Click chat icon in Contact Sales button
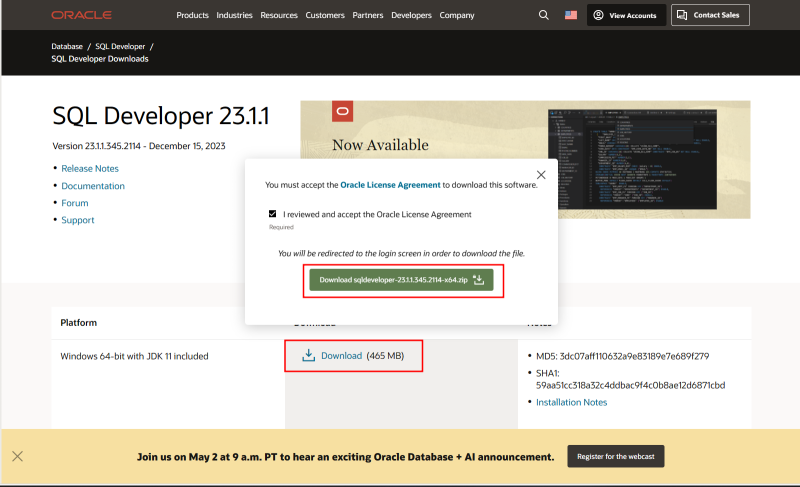 [682, 15]
